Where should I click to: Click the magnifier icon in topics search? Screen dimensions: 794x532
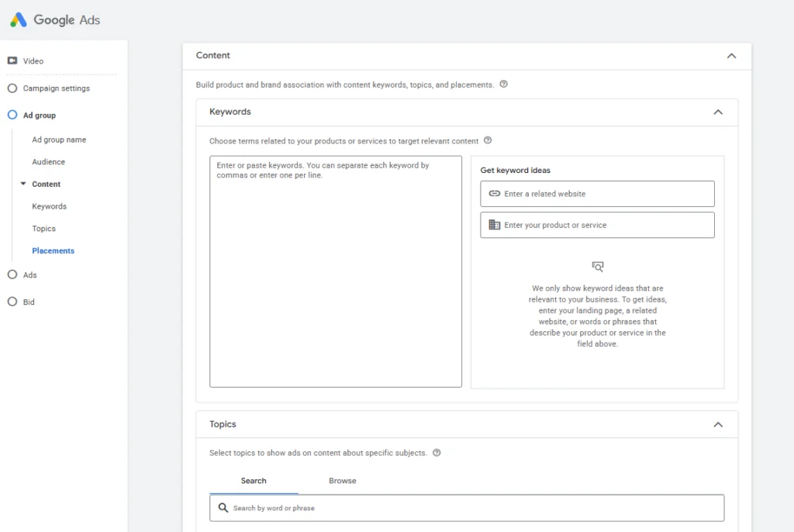(223, 508)
